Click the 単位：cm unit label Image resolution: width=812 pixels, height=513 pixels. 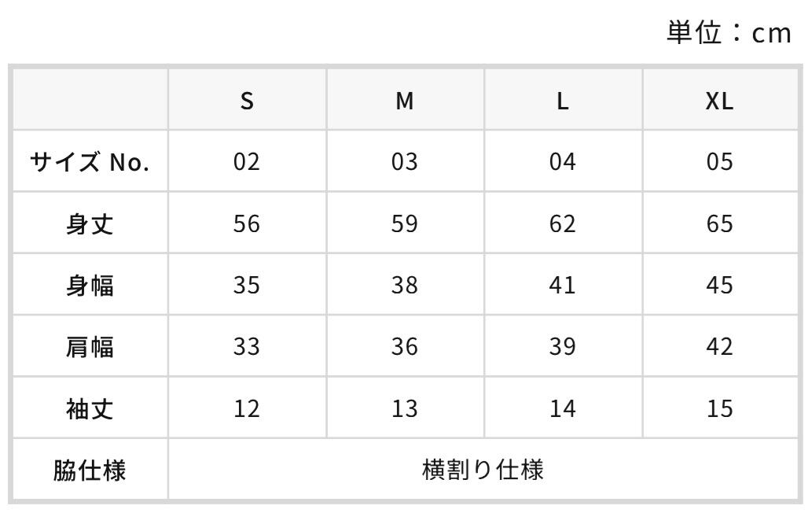pos(729,32)
